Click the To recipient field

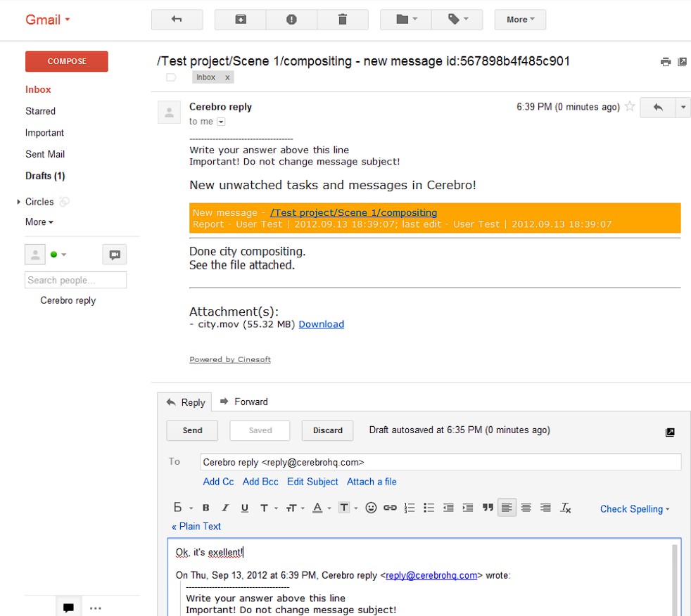click(440, 462)
